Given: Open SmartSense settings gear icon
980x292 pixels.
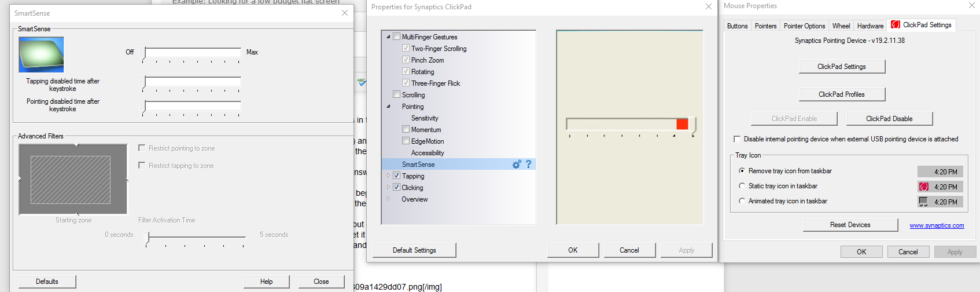Looking at the screenshot, I should point(517,165).
